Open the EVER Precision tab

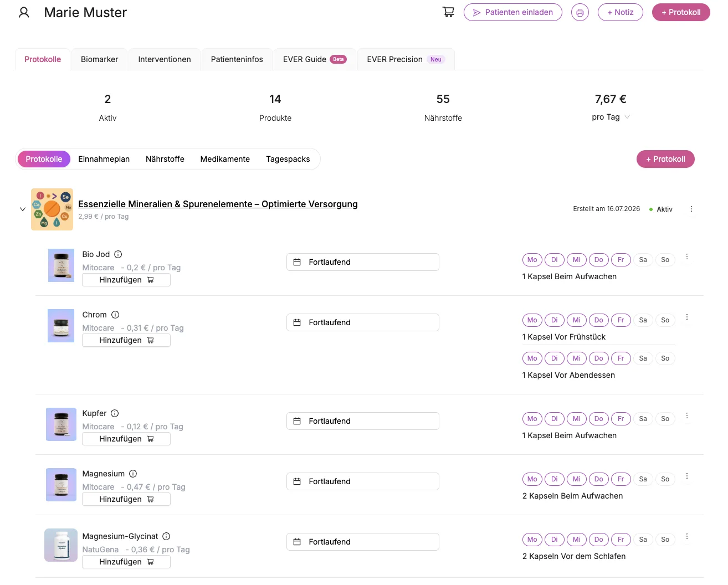click(x=406, y=59)
